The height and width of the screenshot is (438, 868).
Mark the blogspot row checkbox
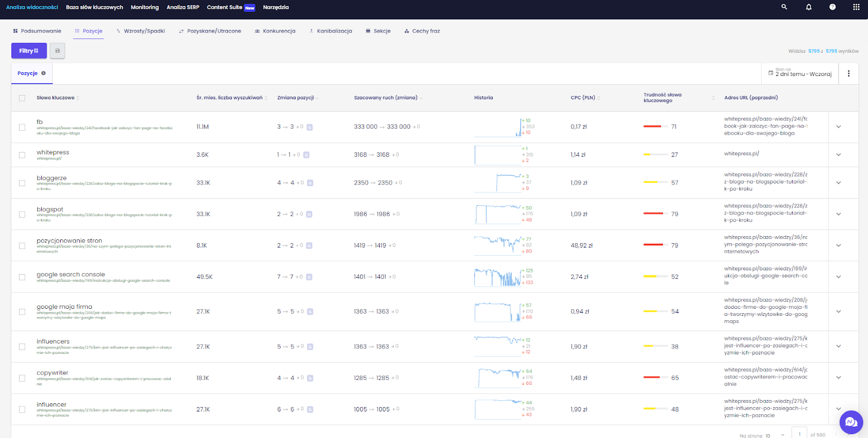point(22,214)
